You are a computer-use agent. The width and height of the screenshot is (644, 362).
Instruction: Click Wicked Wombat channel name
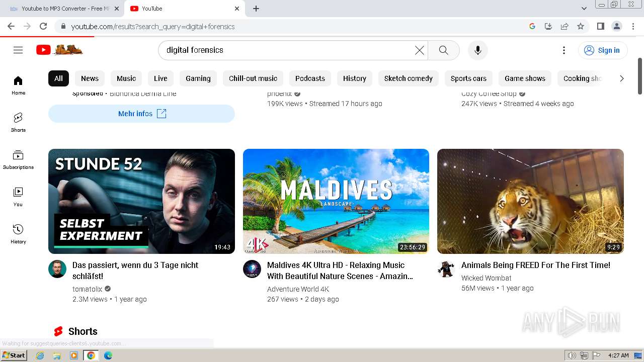tap(487, 278)
